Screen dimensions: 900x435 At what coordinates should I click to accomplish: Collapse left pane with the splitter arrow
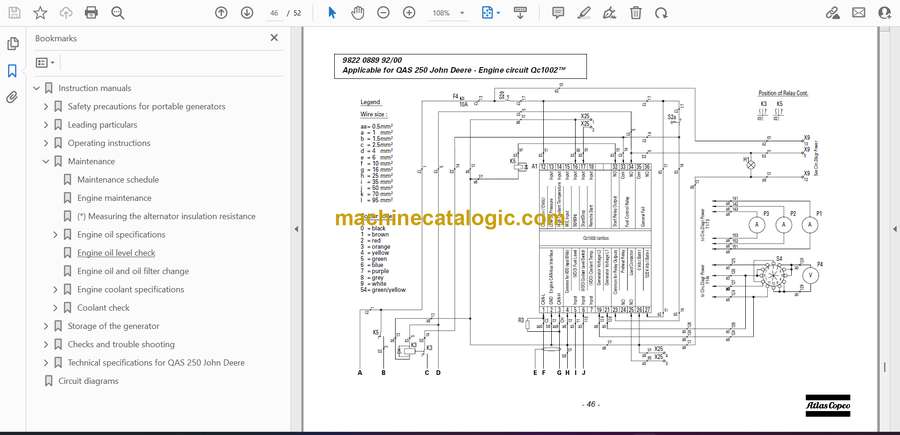click(x=296, y=229)
